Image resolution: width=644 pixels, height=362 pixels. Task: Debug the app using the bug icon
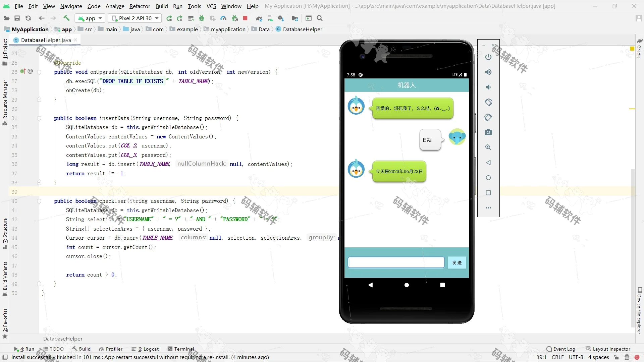pos(201,18)
